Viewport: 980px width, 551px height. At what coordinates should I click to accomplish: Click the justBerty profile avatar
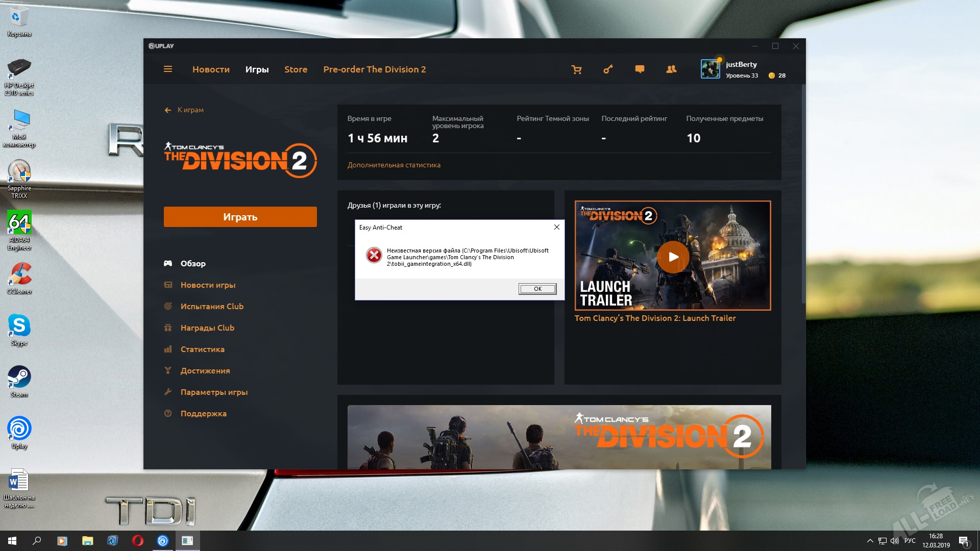tap(710, 69)
